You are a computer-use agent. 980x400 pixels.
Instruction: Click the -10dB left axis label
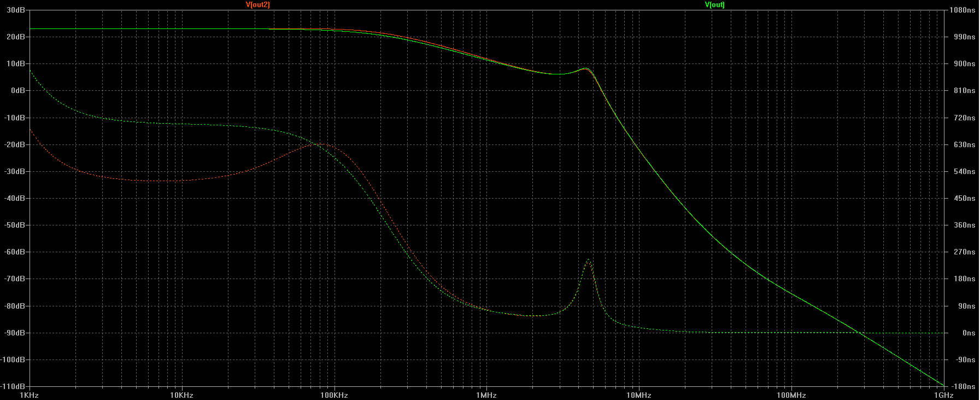15,118
